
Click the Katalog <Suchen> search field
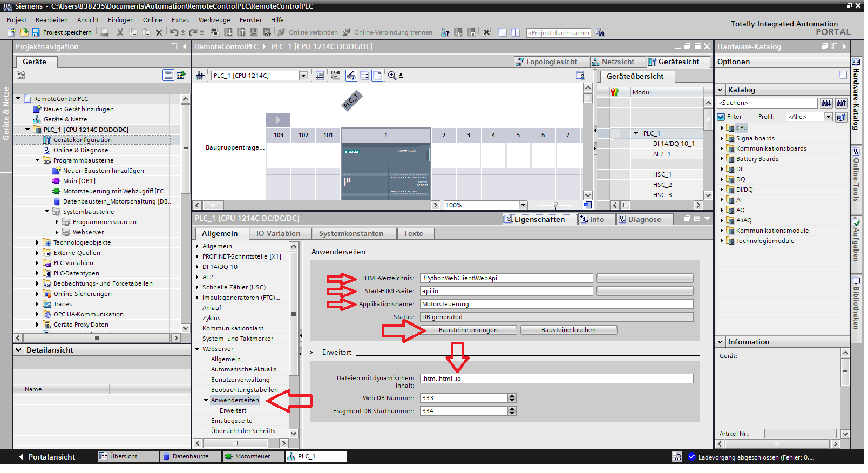(x=767, y=103)
